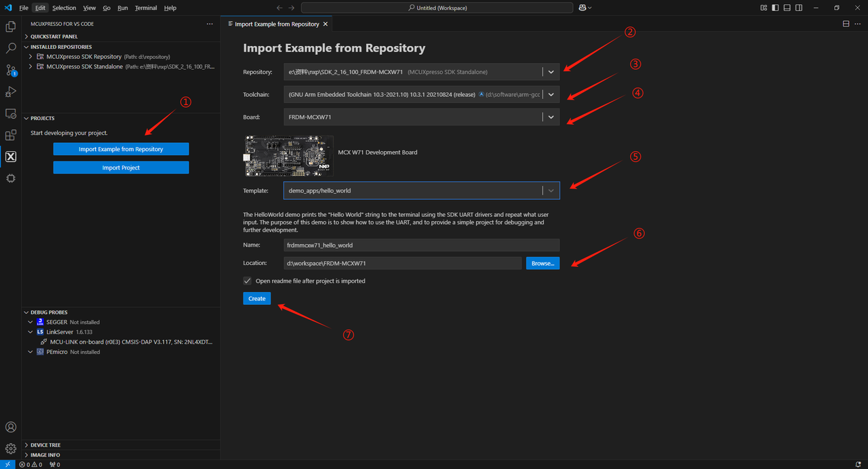Viewport: 868px width, 469px height.
Task: Open the Extensions view icon
Action: 11,135
